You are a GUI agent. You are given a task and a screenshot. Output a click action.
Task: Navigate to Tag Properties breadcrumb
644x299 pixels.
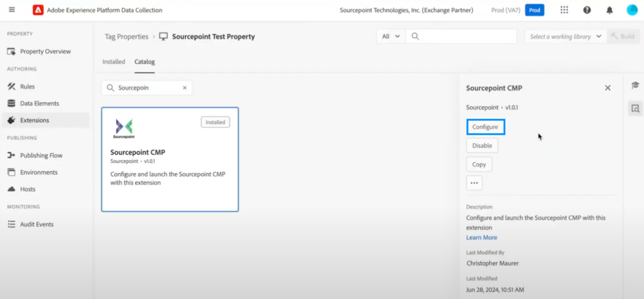point(126,37)
